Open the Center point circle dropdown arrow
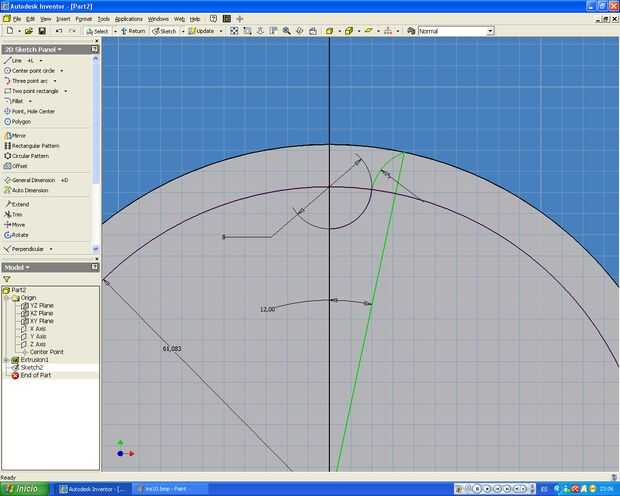 [x=62, y=71]
